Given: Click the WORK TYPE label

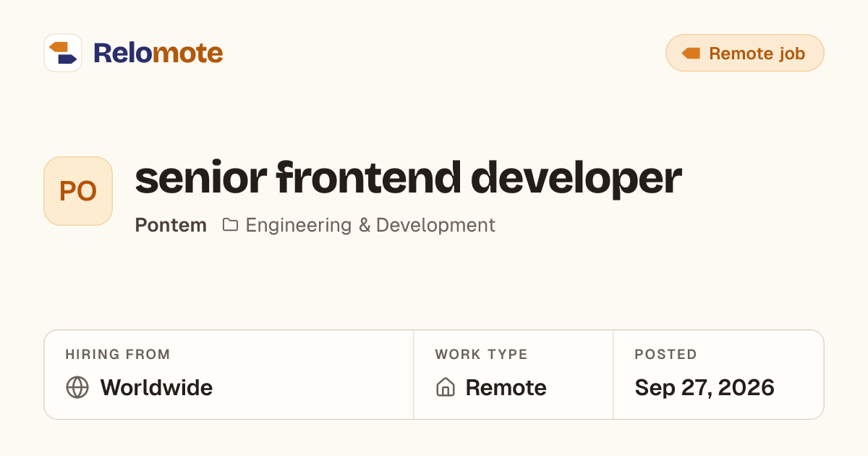Looking at the screenshot, I should pyautogui.click(x=481, y=355).
